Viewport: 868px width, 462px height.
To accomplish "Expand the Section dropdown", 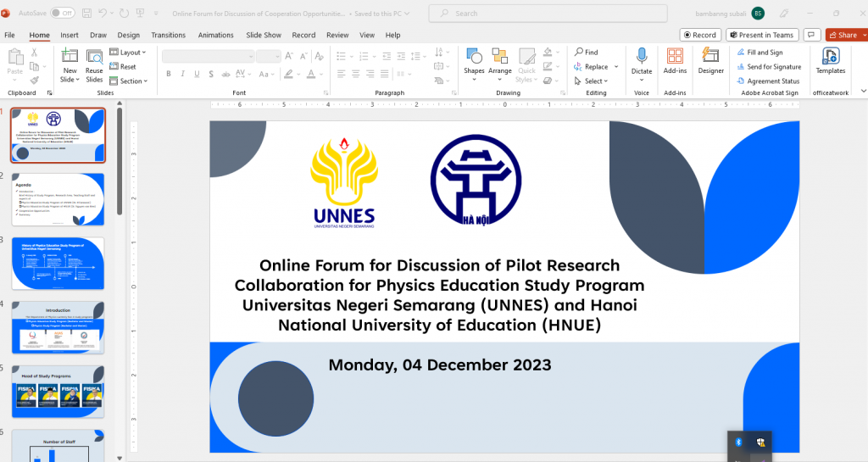I will [x=132, y=81].
